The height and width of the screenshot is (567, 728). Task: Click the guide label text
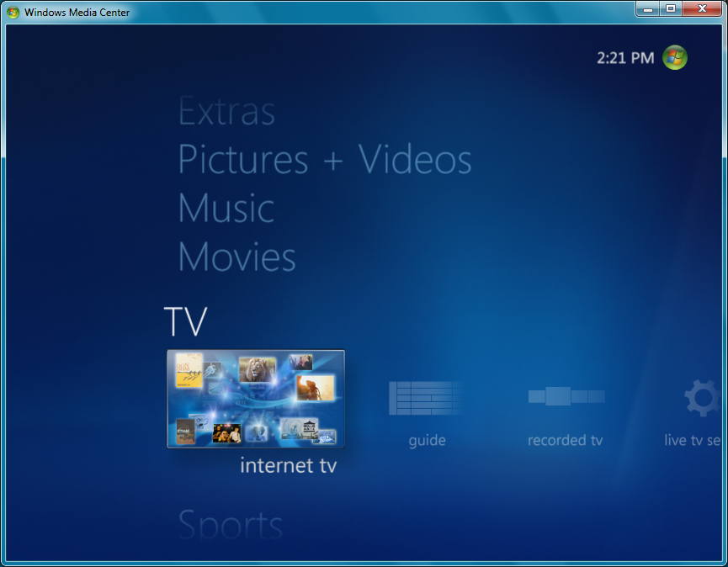(x=427, y=440)
